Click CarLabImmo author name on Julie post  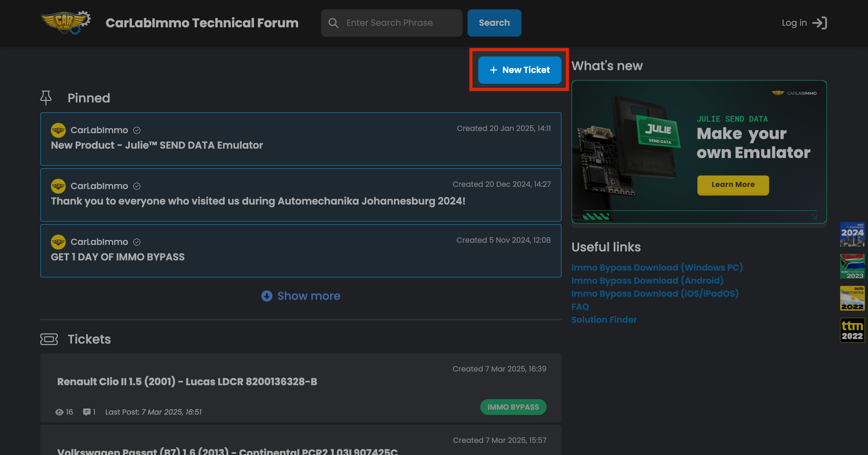pos(99,130)
